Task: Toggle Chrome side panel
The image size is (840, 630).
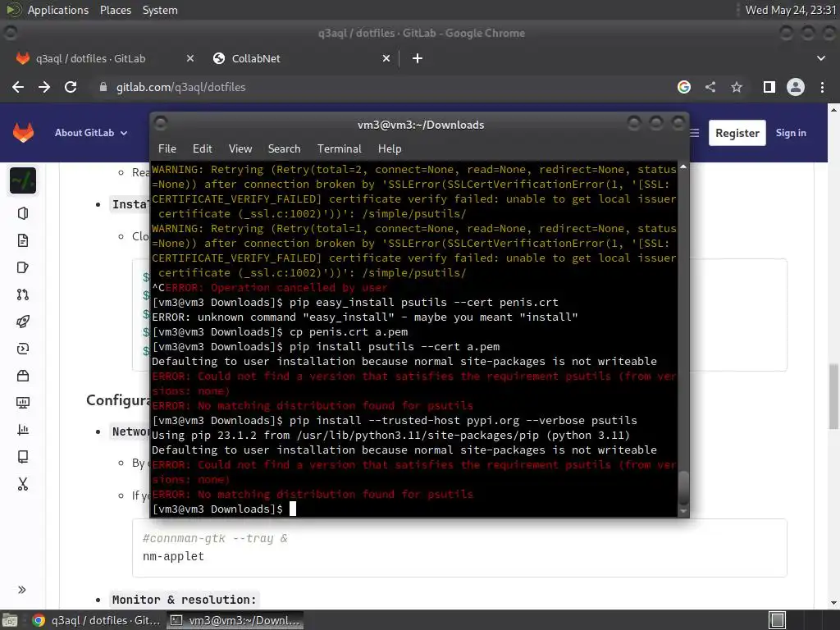Action: point(769,87)
